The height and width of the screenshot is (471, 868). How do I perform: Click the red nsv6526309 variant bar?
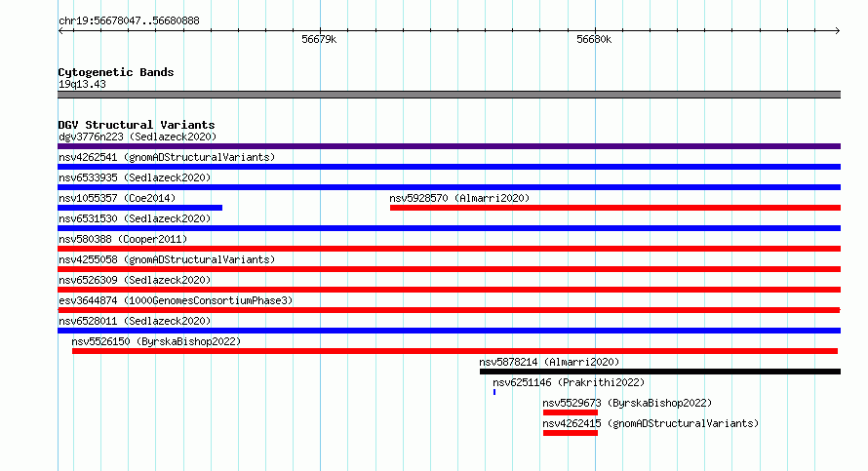click(449, 290)
